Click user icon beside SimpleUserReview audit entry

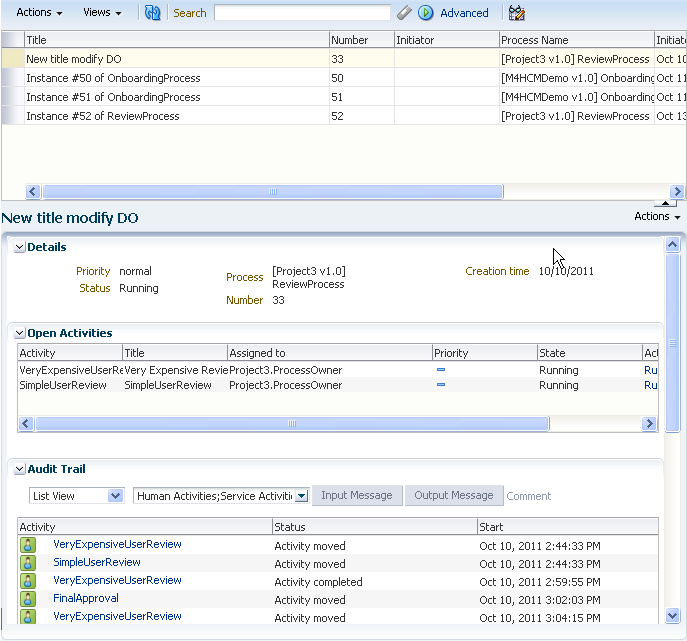click(x=28, y=563)
